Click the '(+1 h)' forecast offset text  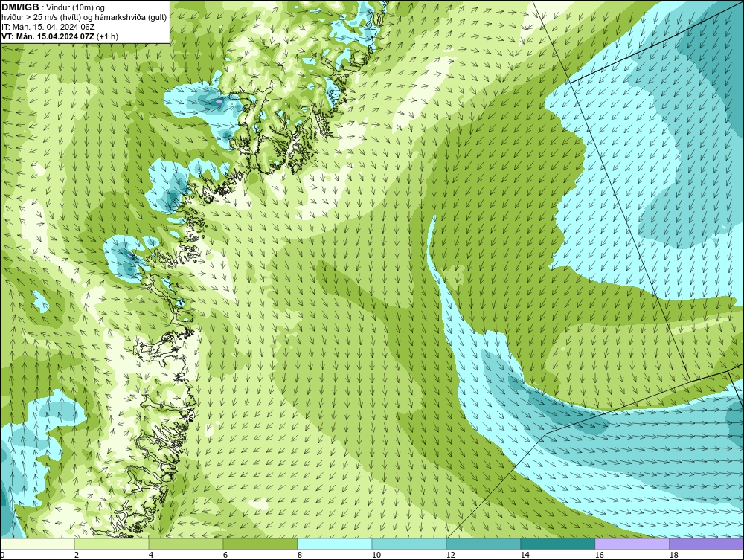(108, 36)
